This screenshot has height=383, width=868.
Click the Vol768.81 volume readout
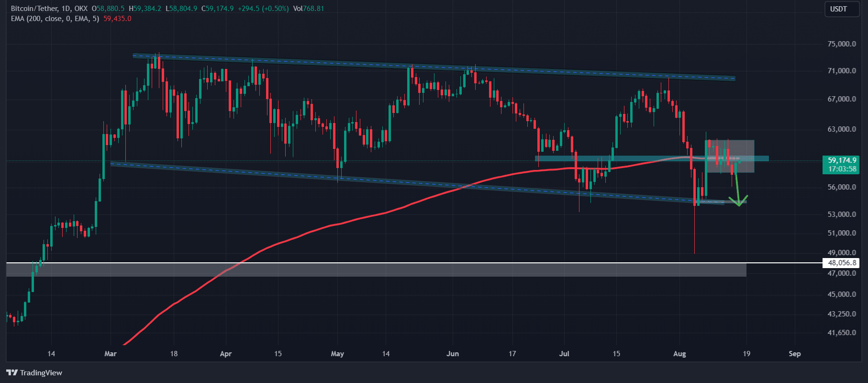click(x=309, y=9)
